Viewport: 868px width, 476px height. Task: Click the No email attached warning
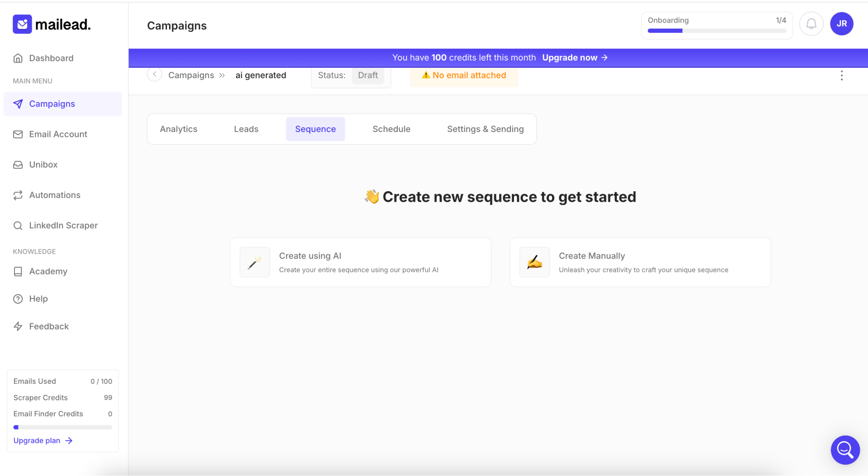point(464,75)
